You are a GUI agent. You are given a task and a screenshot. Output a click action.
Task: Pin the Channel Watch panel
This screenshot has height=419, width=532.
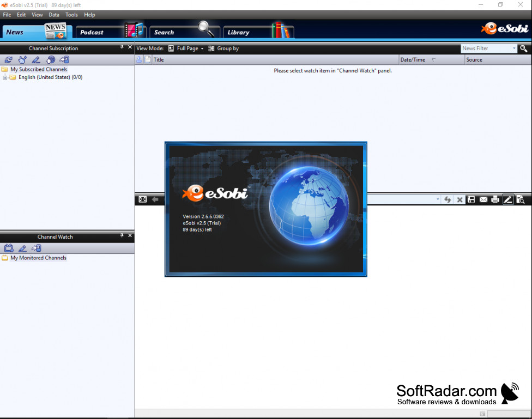pyautogui.click(x=122, y=235)
